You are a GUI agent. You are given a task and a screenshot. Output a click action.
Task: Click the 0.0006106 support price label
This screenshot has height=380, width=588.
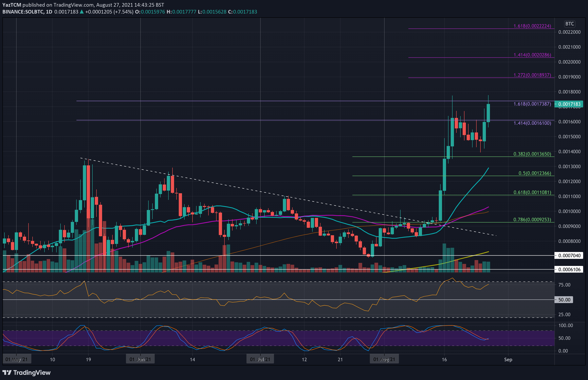click(569, 270)
